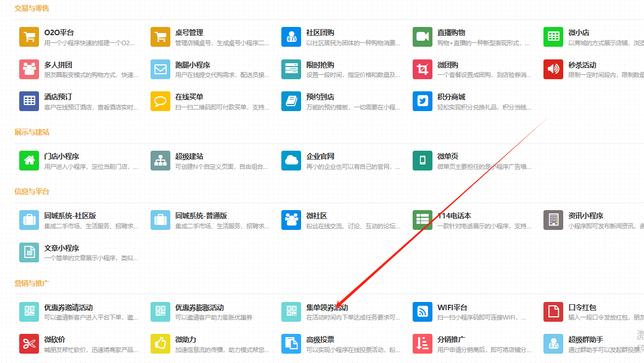Open the 同城系统-社区版 briefcase icon
The width and height of the screenshot is (644, 363).
point(29,220)
